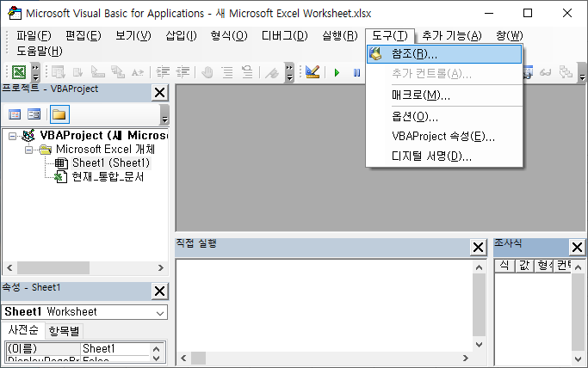The width and height of the screenshot is (588, 368).
Task: Click the View Microsoft Excel toolbar icon
Action: pos(19,72)
